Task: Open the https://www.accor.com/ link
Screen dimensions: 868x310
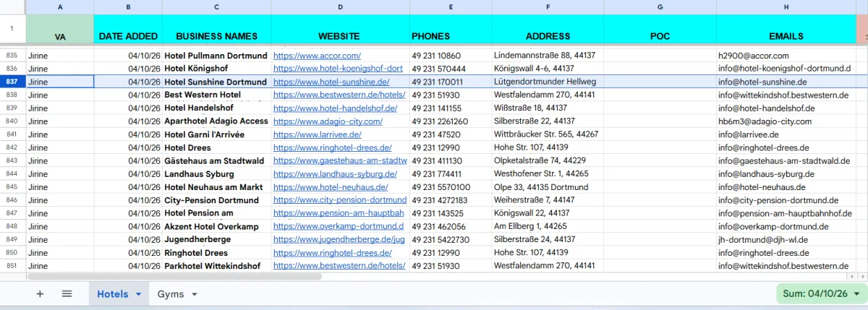Action: pos(317,56)
